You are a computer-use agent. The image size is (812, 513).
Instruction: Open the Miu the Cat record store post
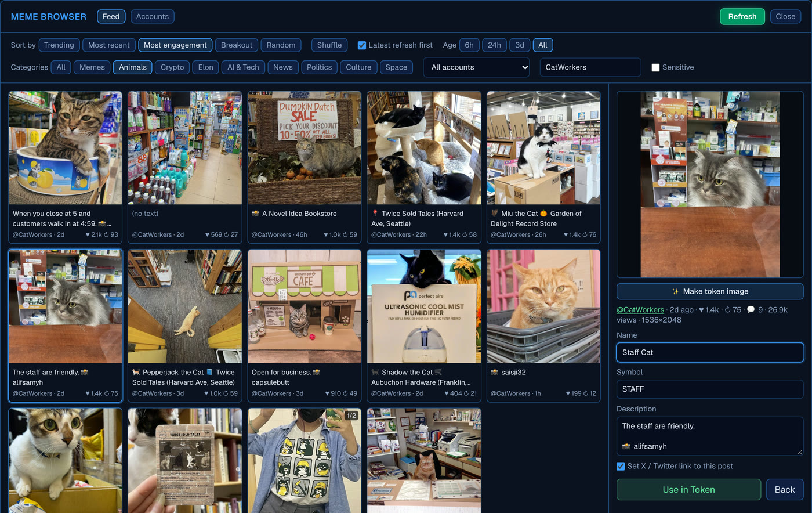tap(543, 167)
